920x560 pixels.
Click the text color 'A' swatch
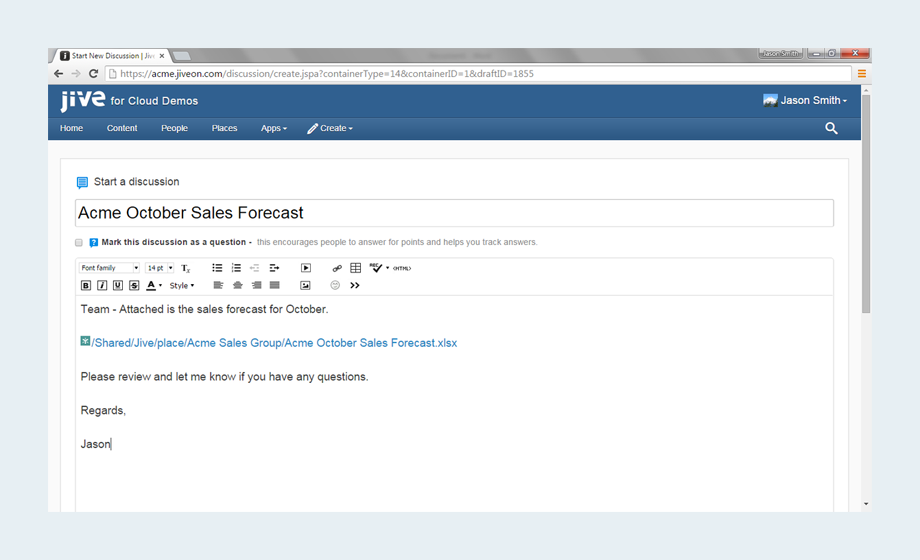pyautogui.click(x=151, y=286)
